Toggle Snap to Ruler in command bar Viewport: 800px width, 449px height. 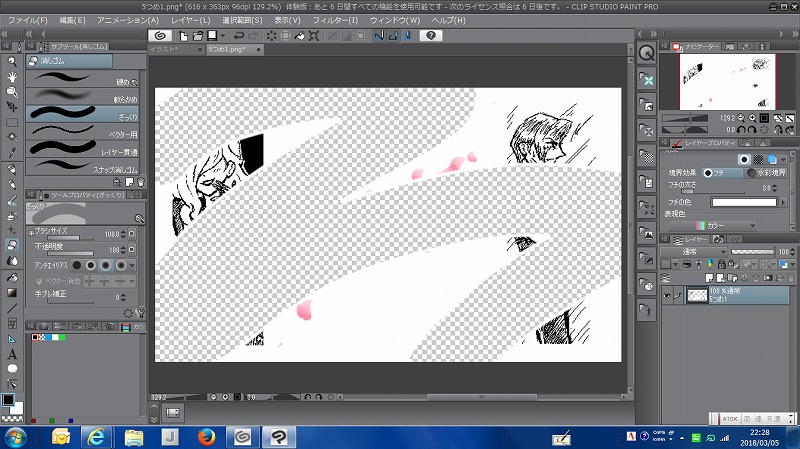(379, 36)
